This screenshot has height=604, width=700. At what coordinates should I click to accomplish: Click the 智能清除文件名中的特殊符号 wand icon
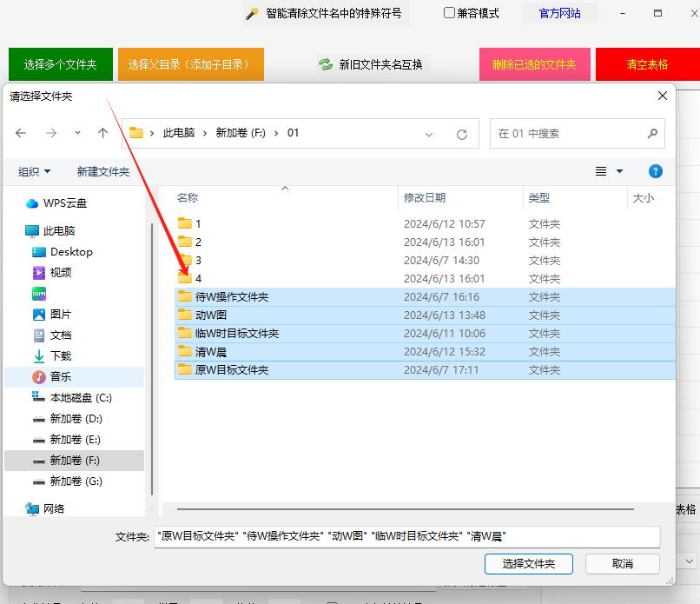[252, 14]
